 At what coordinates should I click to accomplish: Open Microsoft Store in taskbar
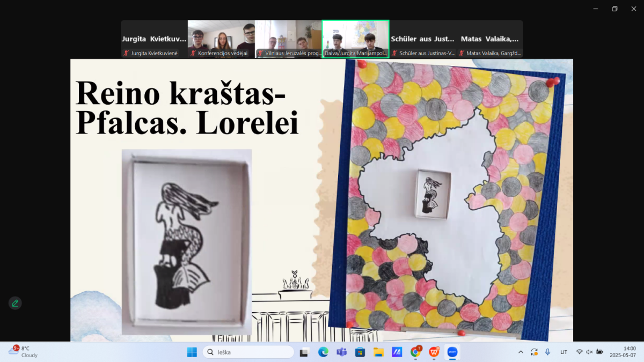[x=360, y=352]
